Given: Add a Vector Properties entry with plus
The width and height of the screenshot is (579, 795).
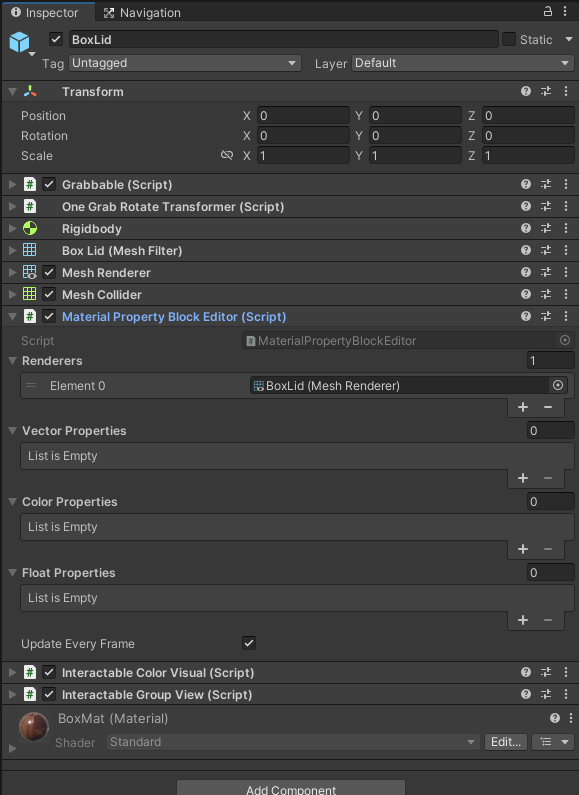Looking at the screenshot, I should click(x=523, y=478).
